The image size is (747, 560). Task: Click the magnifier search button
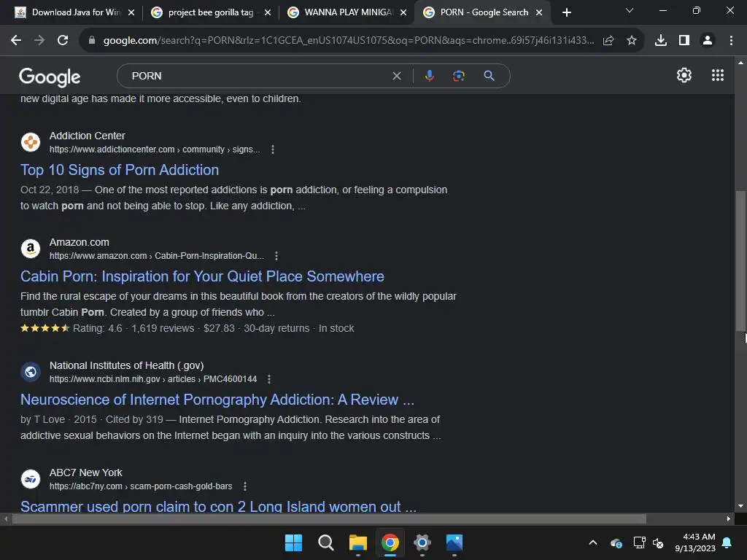(489, 76)
